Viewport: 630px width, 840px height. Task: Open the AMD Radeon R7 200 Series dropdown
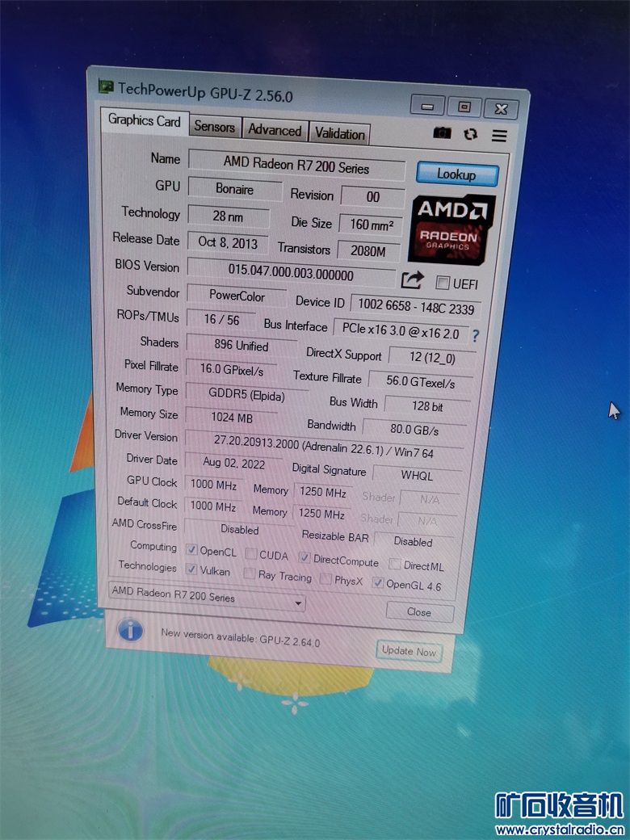tap(207, 596)
